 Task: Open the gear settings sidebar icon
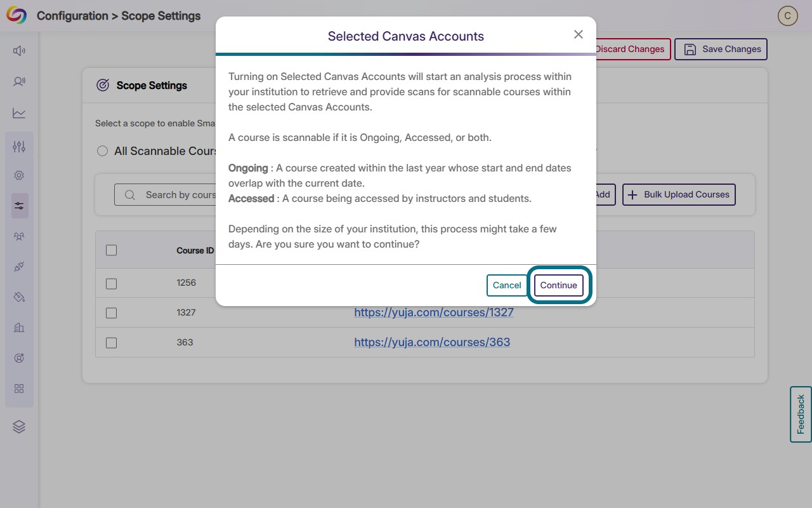19,175
